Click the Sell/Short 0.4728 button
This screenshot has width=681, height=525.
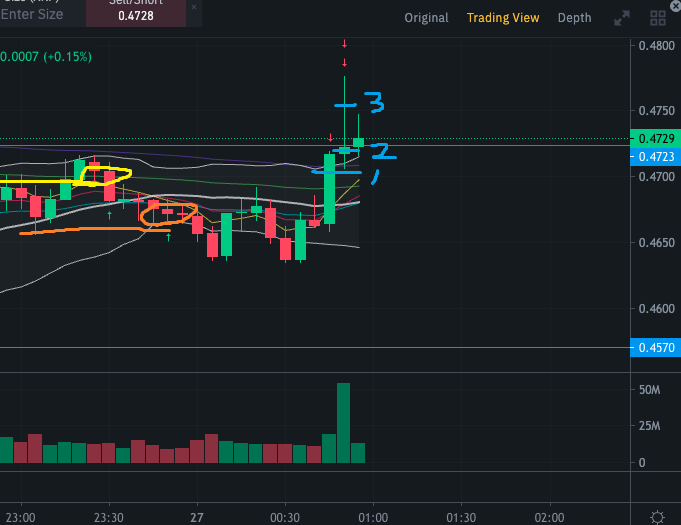136,12
